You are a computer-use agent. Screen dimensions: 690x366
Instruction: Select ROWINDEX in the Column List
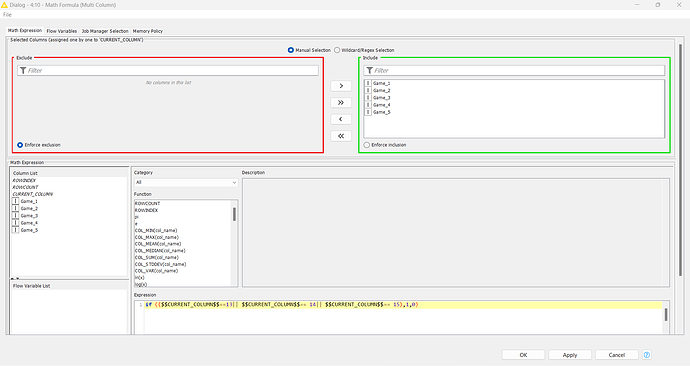point(24,180)
